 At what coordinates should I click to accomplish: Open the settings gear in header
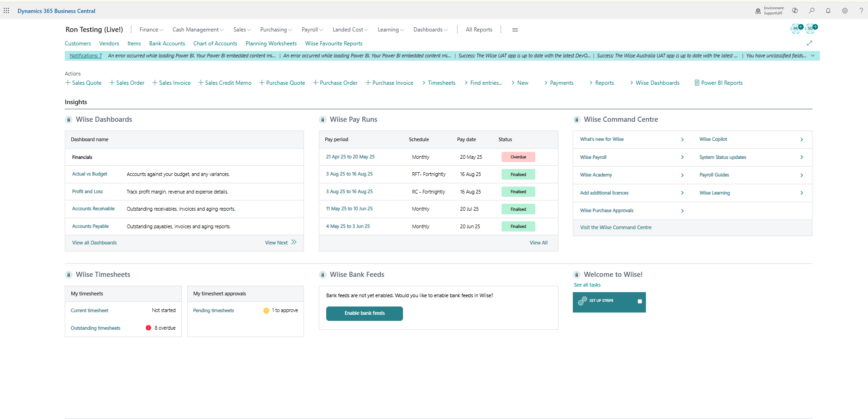[845, 11]
